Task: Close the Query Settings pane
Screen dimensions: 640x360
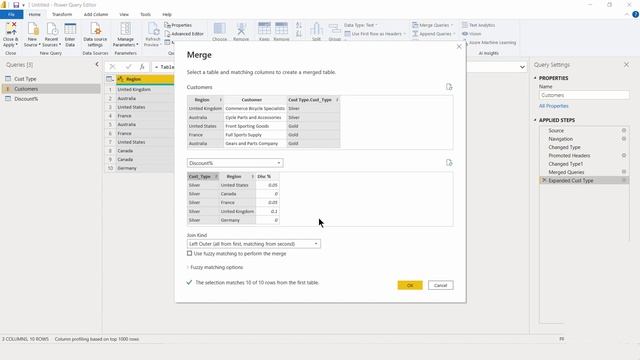Action: coord(627,64)
